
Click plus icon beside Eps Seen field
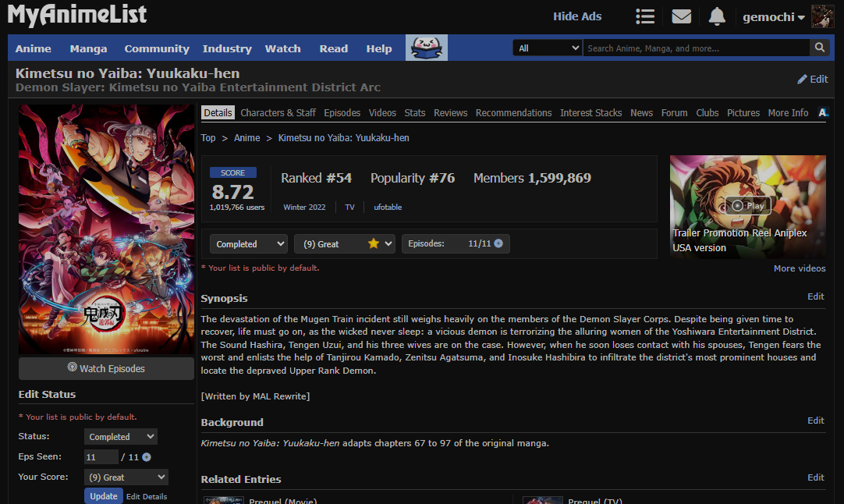pyautogui.click(x=147, y=457)
